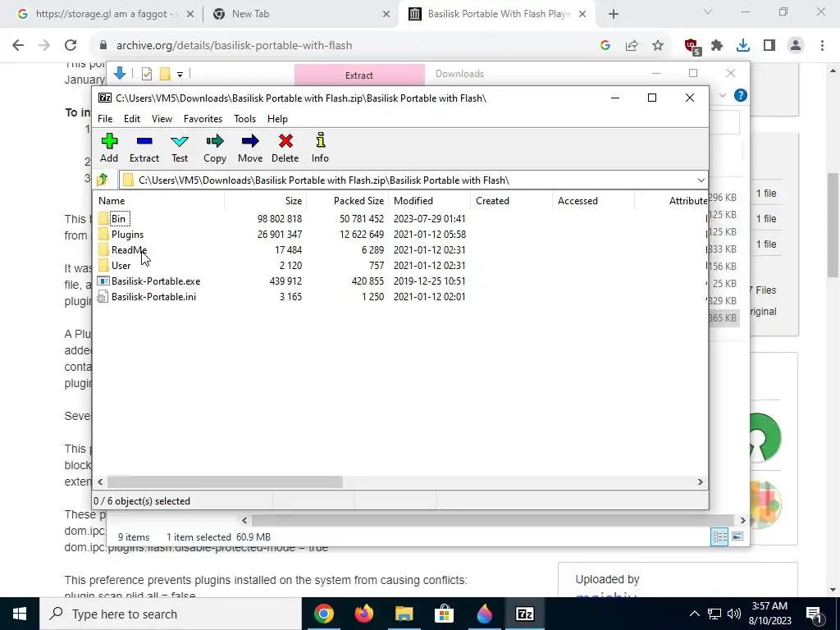Click the share page icon
The width and height of the screenshot is (840, 630).
pos(632,46)
